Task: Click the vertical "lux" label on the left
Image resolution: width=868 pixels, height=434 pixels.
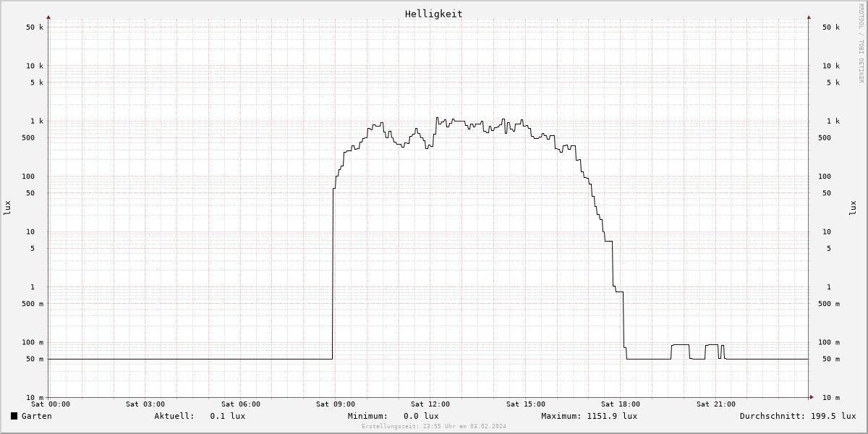Action: [x=7, y=208]
